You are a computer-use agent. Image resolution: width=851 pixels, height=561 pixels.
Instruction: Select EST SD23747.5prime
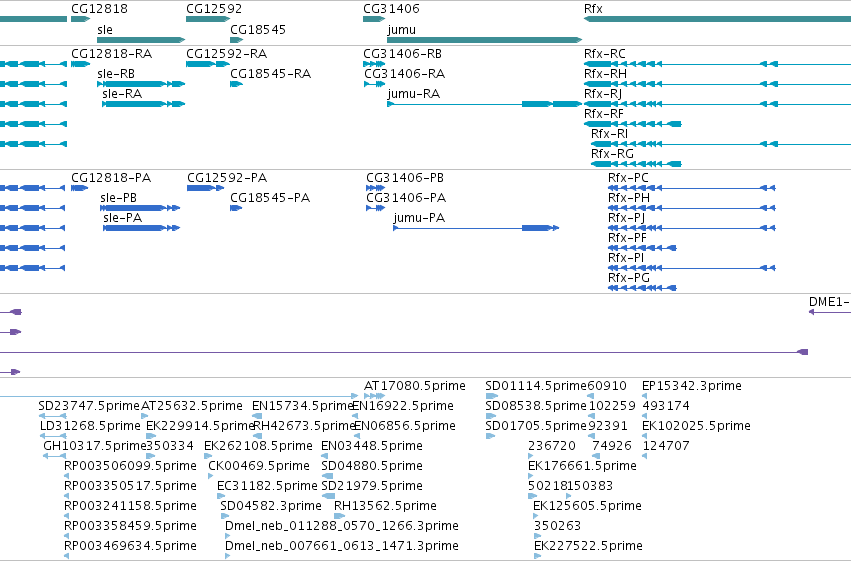click(x=89, y=406)
